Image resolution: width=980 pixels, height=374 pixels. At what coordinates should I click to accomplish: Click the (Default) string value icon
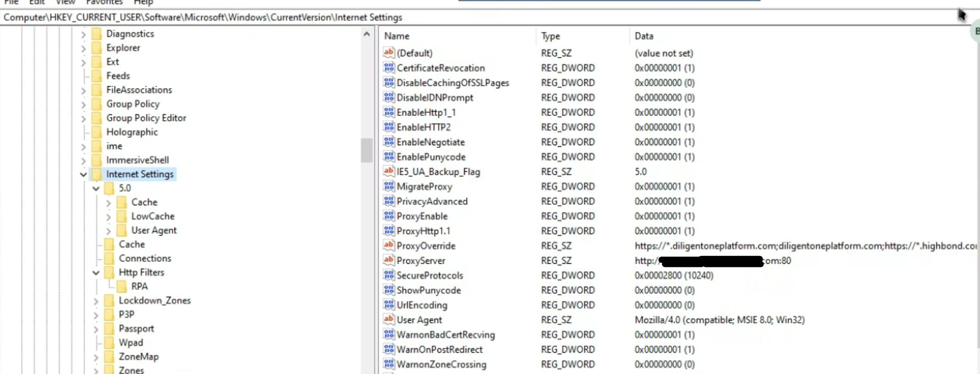pyautogui.click(x=389, y=53)
